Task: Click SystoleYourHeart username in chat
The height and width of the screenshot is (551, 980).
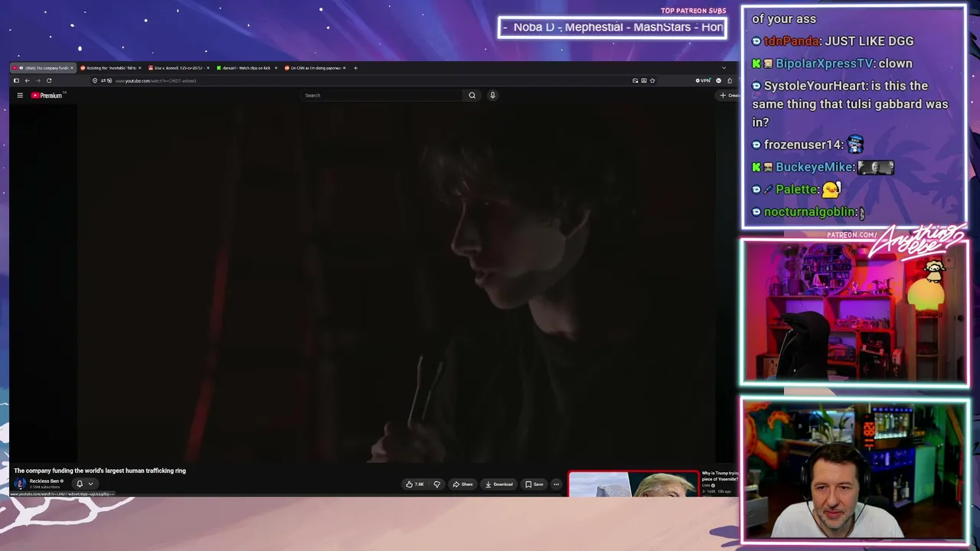Action: (816, 86)
